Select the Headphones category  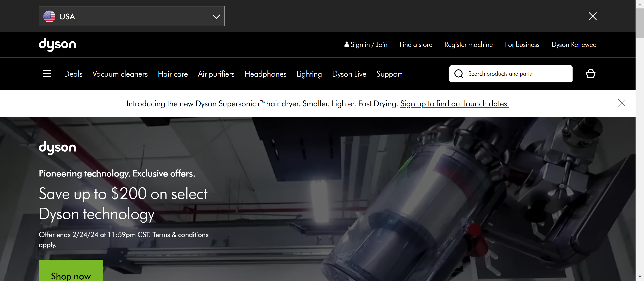[265, 74]
